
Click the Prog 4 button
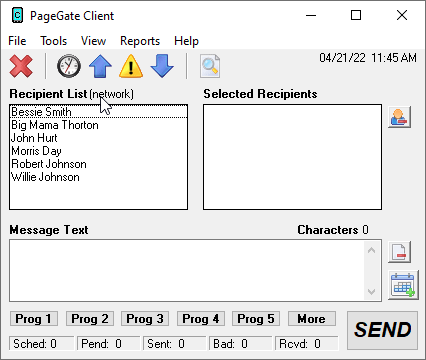201,319
